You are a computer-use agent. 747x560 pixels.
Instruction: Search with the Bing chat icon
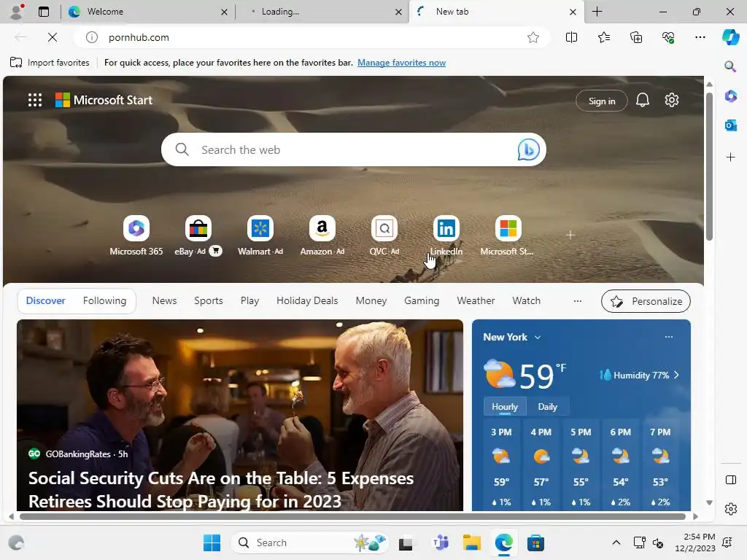click(528, 149)
